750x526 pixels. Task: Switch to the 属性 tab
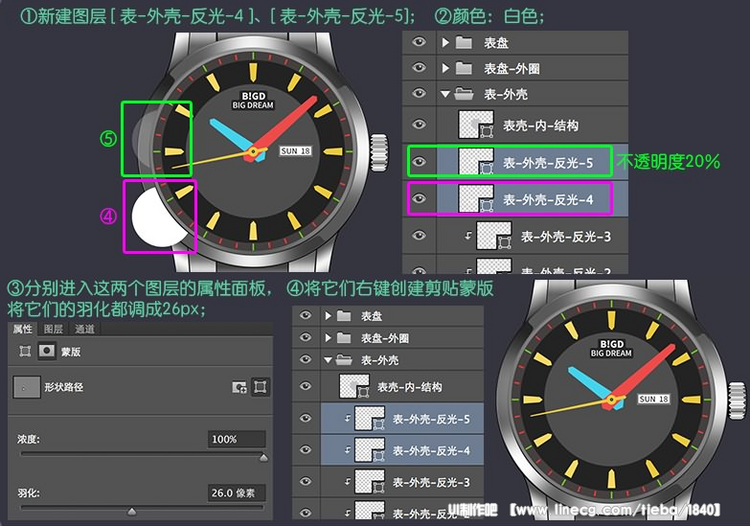(x=22, y=329)
